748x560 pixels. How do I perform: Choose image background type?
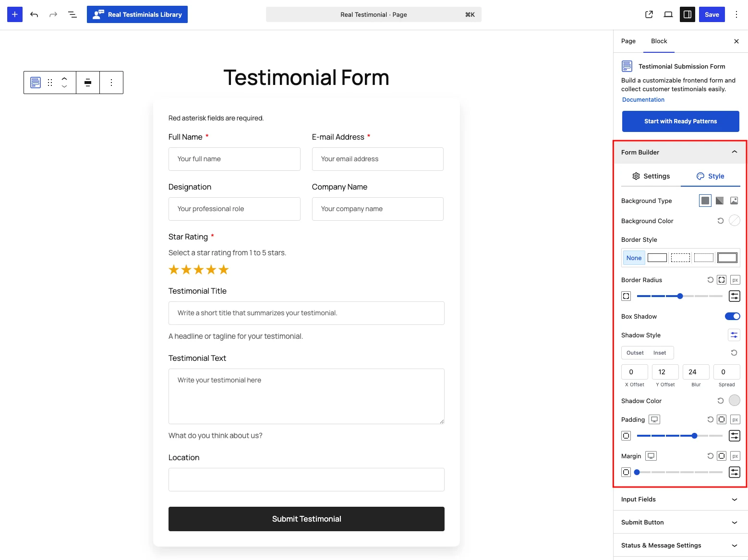[x=734, y=201]
